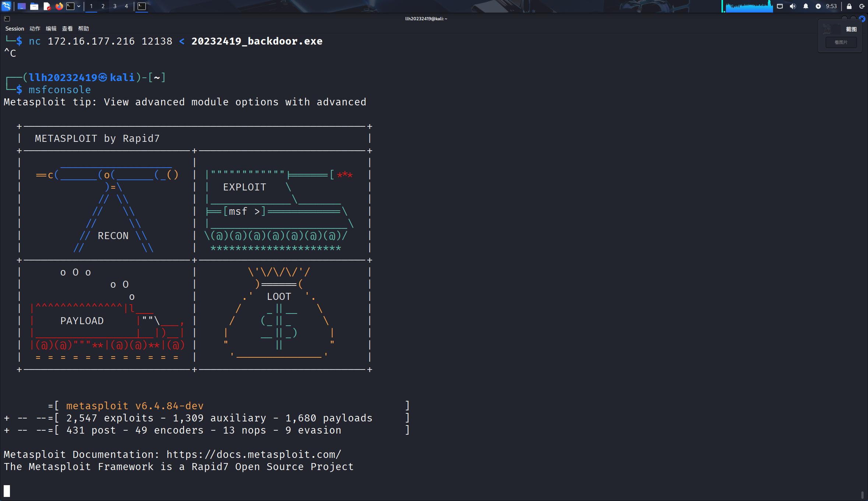Viewport: 868px width, 501px height.
Task: Click the terminal launcher icon in panel
Action: 70,6
